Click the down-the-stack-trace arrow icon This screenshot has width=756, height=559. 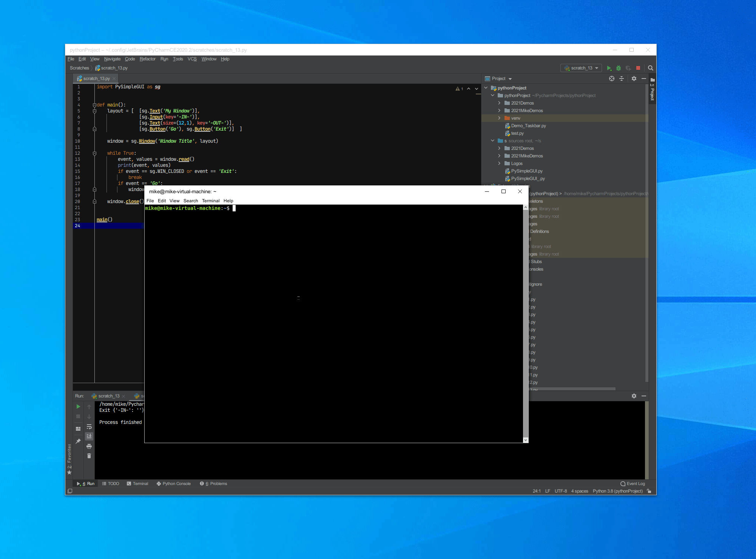click(x=89, y=416)
